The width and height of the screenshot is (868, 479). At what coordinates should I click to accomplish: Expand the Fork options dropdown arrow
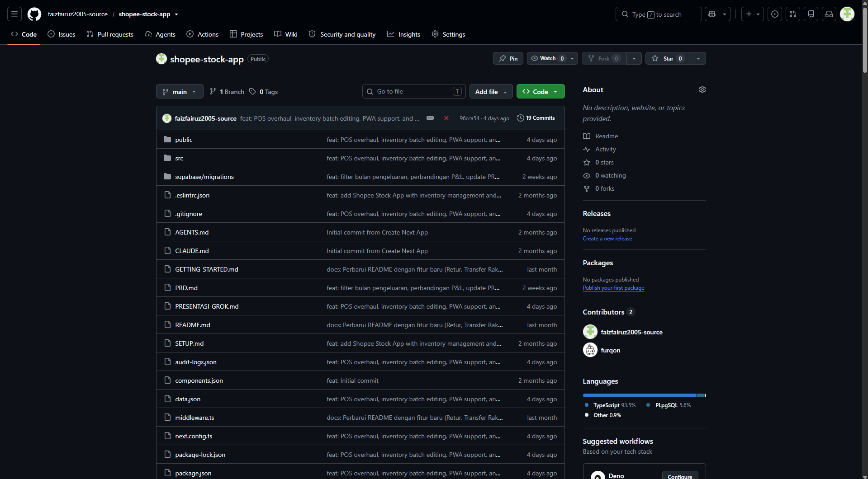[x=634, y=58]
